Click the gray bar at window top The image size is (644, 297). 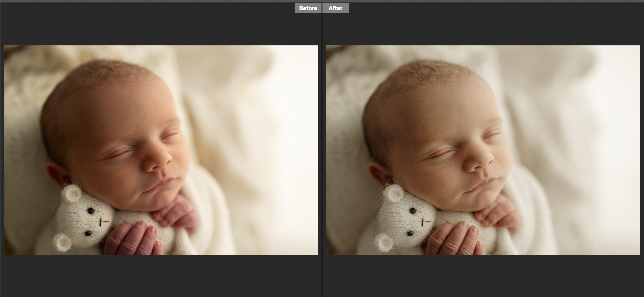tap(322, 1)
